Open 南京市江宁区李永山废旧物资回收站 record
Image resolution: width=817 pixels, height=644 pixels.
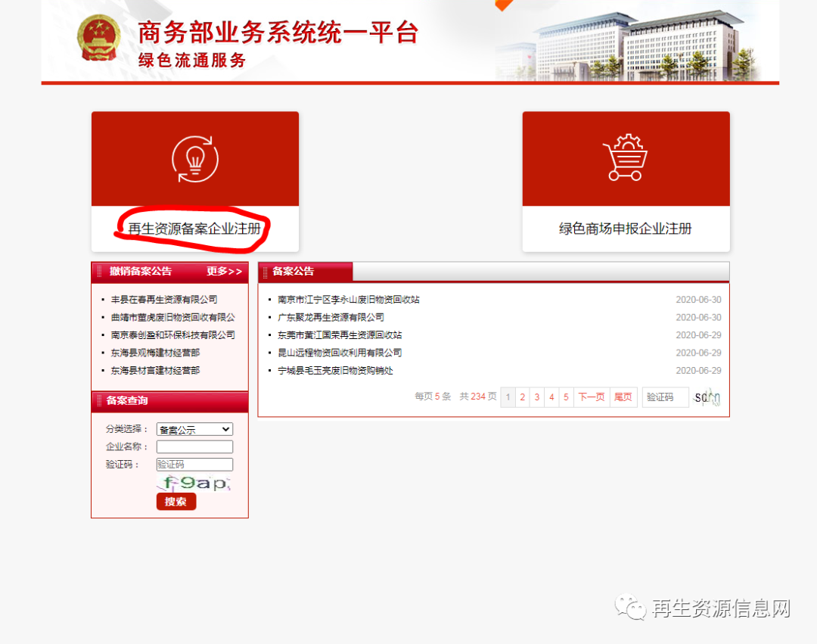(349, 299)
